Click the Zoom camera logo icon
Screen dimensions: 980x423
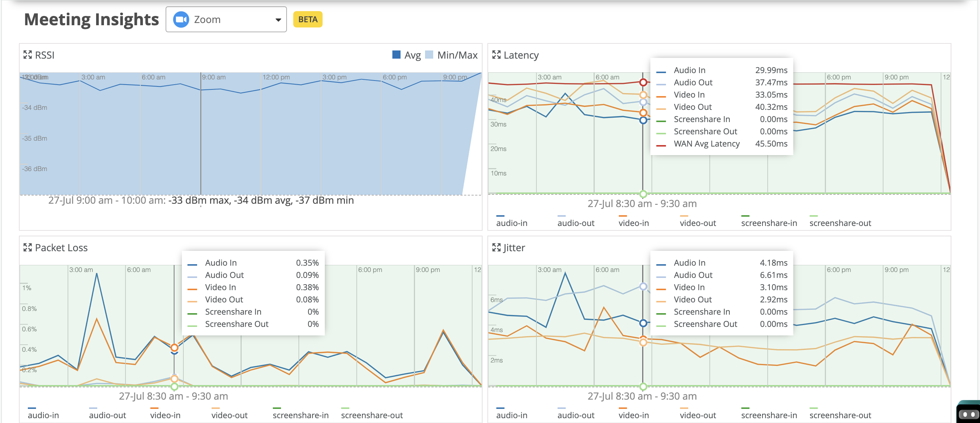tap(181, 19)
